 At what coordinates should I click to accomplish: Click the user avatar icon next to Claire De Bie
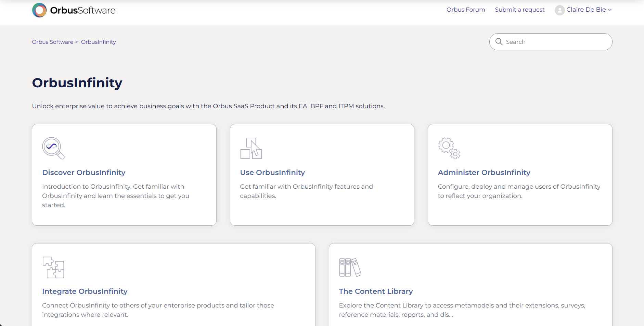click(x=559, y=10)
